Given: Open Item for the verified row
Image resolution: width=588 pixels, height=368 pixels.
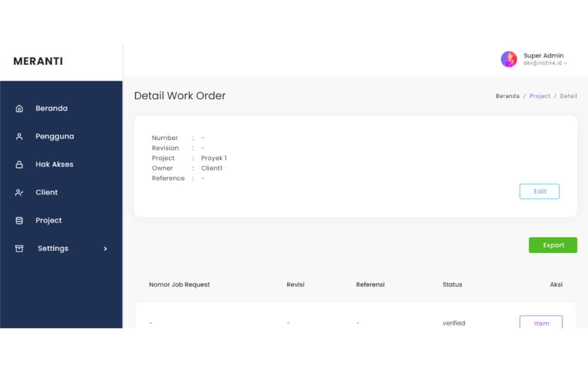Looking at the screenshot, I should pos(541,323).
